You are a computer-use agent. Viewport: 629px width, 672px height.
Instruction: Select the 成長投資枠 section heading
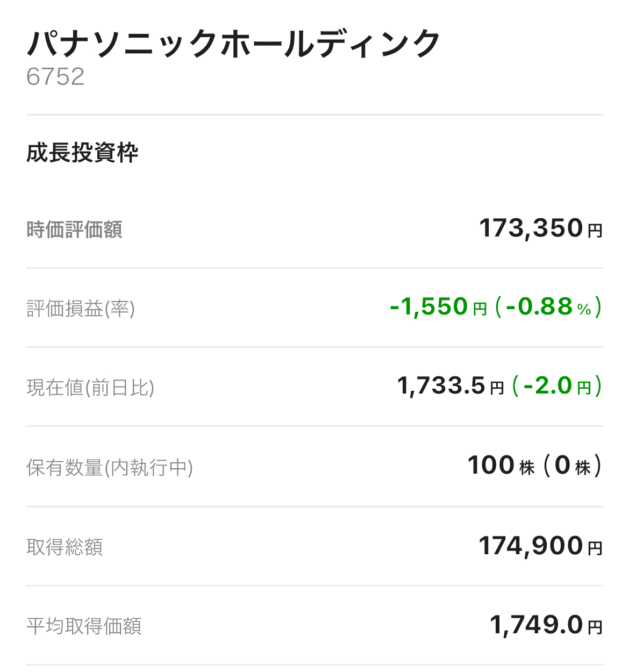[82, 153]
